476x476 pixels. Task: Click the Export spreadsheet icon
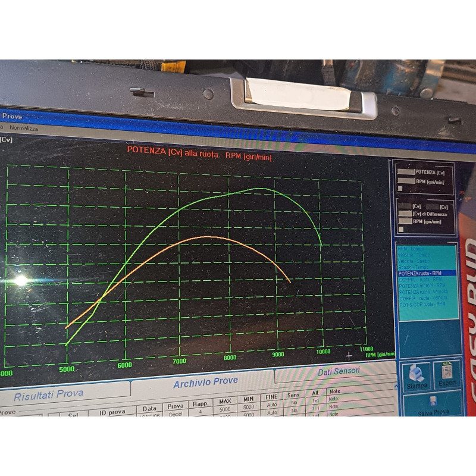point(447,371)
